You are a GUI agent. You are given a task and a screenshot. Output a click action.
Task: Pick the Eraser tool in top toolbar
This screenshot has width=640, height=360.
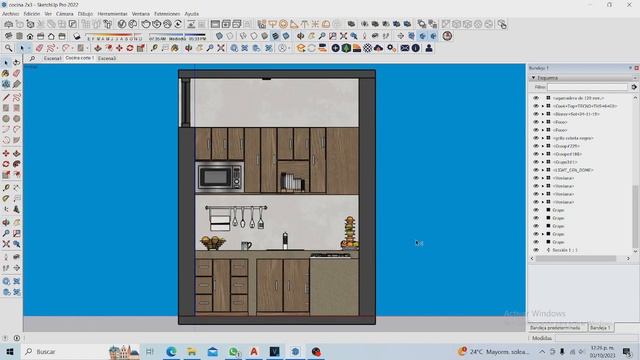tap(39, 48)
